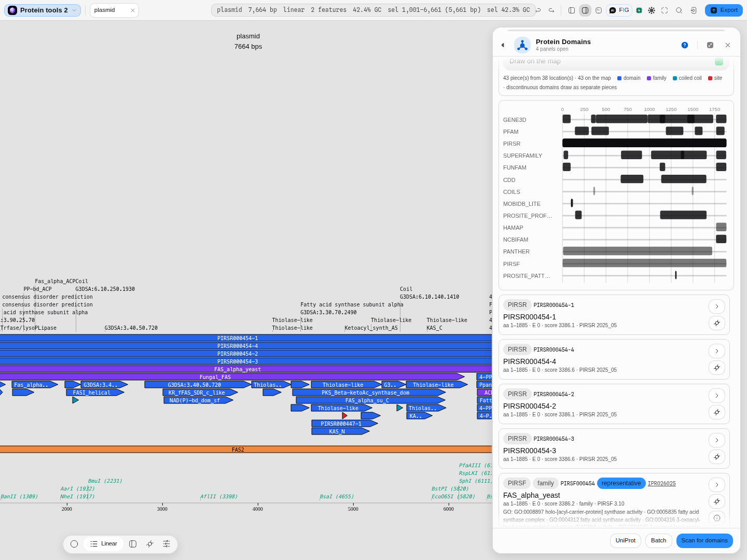Click the fullscreen dashed-frame icon

(665, 10)
